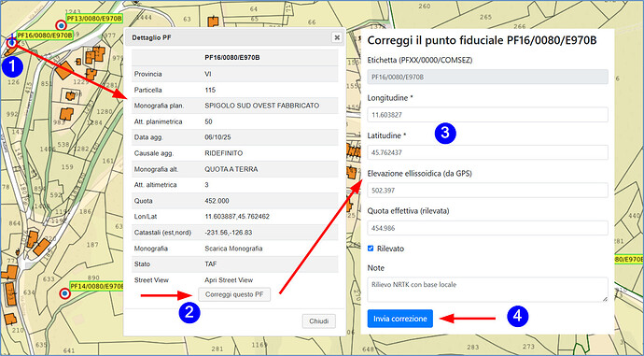
Task: Click the Stato value TAF
Action: coord(211,263)
